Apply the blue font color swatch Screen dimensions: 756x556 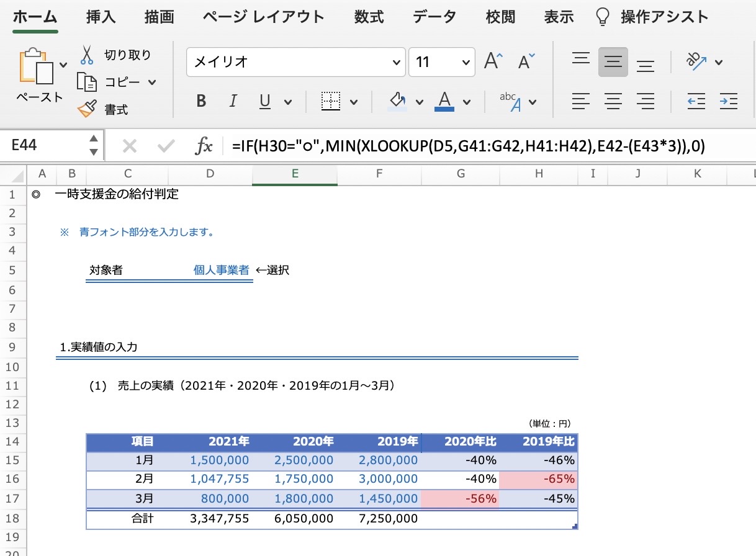pyautogui.click(x=444, y=101)
